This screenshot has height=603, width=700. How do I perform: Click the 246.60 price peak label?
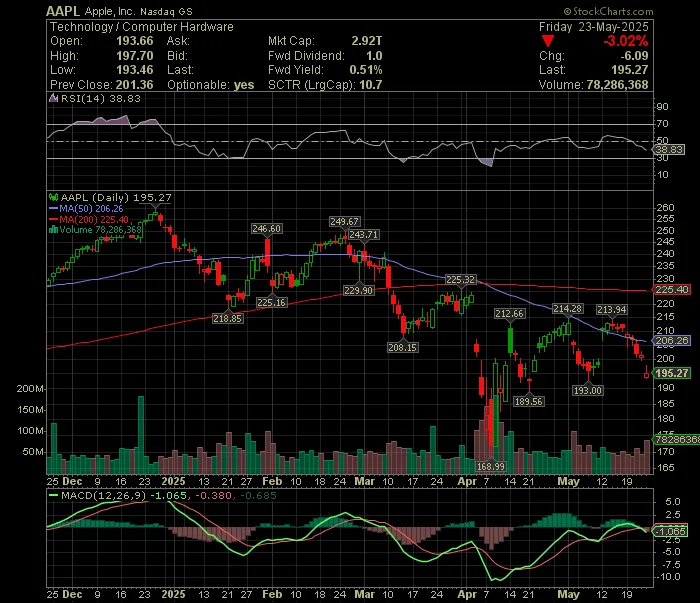point(267,229)
